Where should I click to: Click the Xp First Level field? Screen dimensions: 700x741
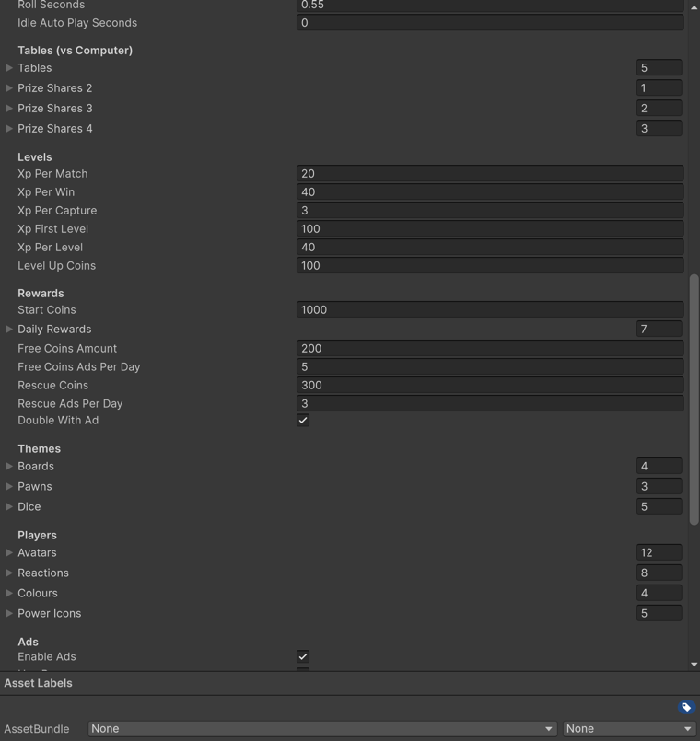490,228
